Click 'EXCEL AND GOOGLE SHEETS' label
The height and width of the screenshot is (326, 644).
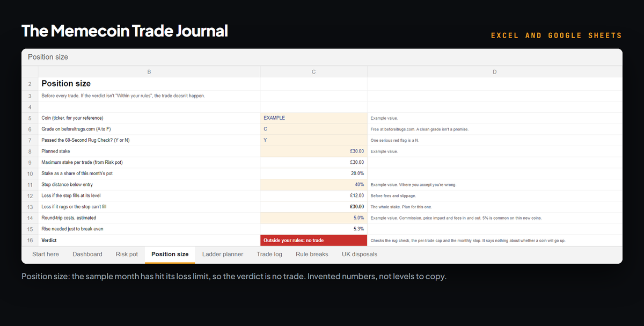point(557,35)
